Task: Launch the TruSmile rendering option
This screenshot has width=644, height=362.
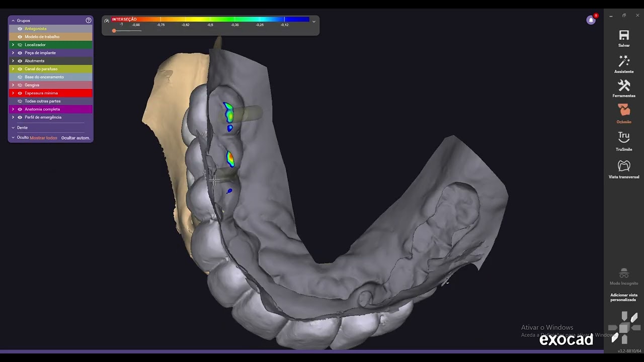Action: pos(624,137)
